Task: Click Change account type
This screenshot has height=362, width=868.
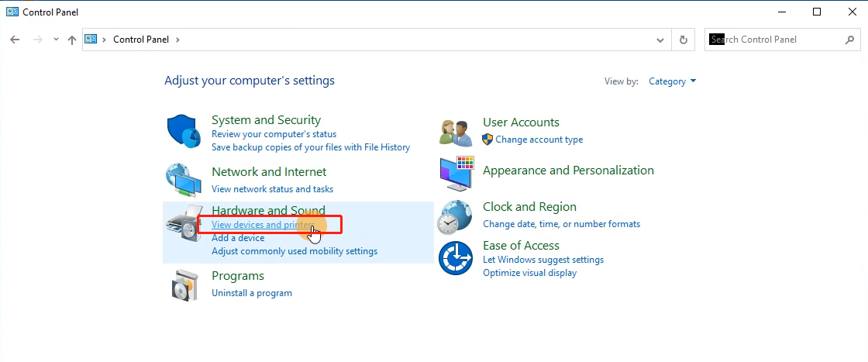Action: click(539, 140)
